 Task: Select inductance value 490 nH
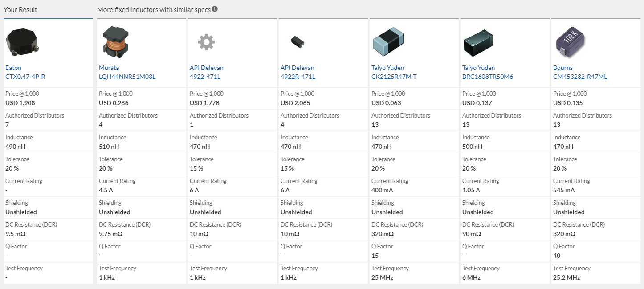point(16,147)
